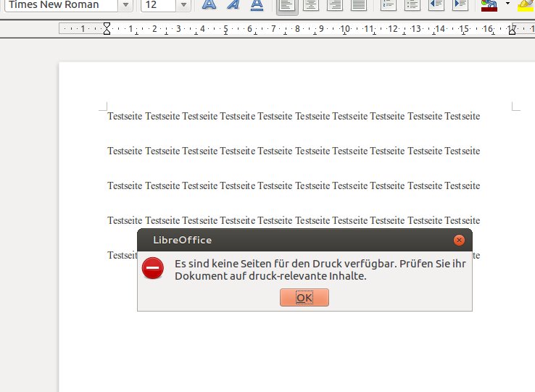Toggle bold formatting
The image size is (535, 392).
pyautogui.click(x=209, y=5)
